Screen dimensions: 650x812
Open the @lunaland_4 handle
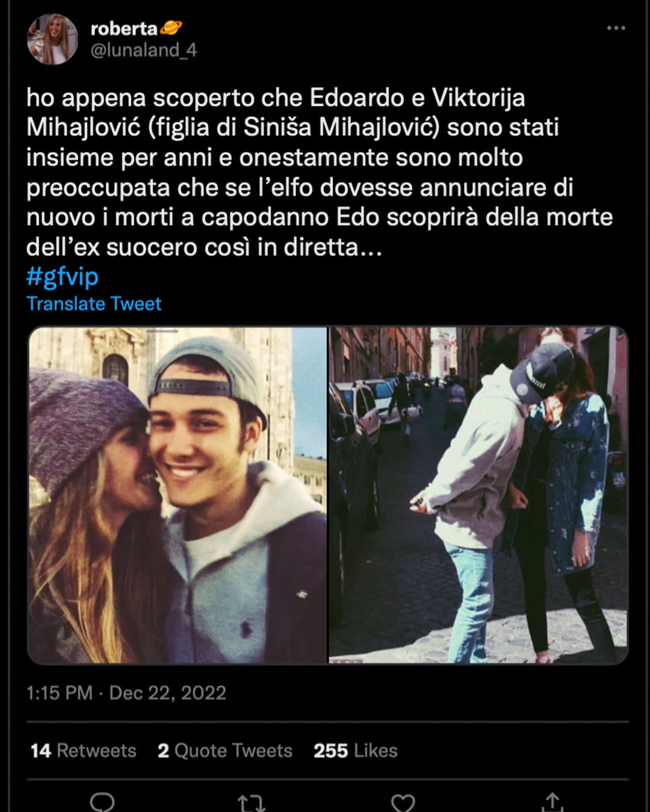144,50
